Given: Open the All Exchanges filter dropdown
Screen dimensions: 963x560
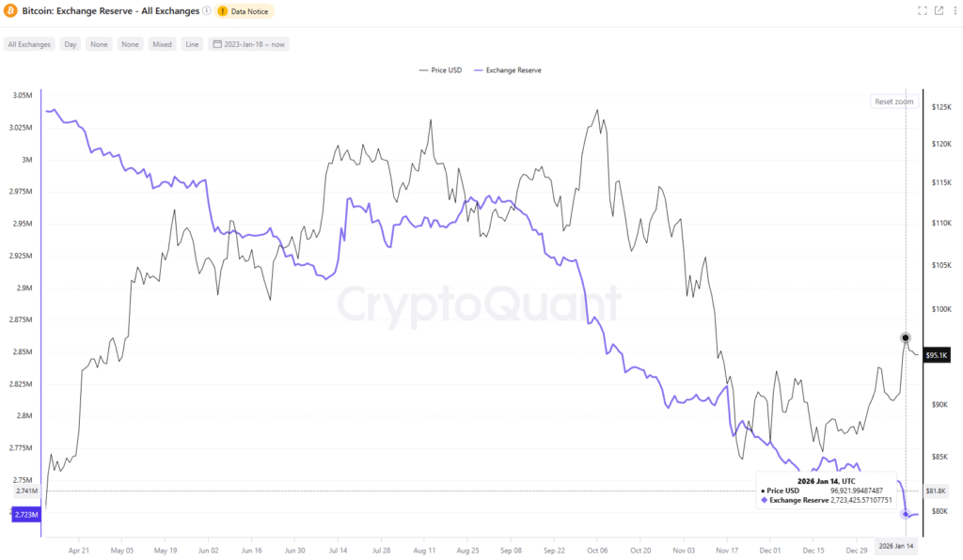Looking at the screenshot, I should point(29,44).
